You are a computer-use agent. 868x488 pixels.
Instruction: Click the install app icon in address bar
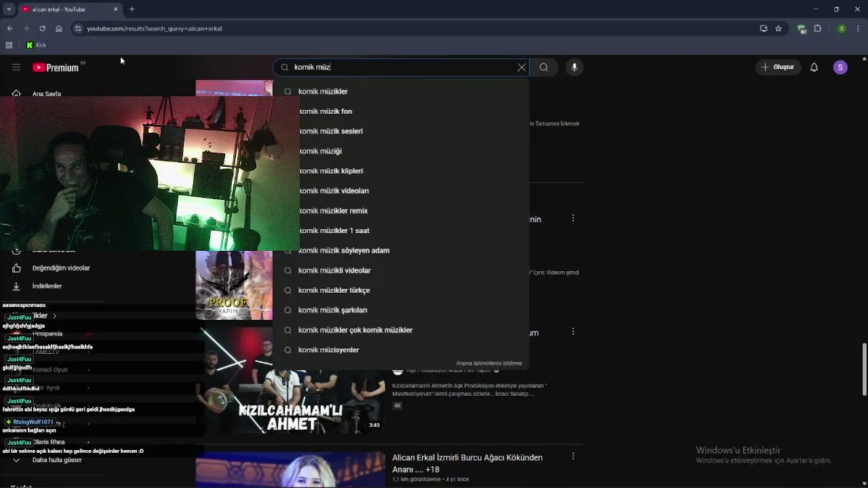[764, 28]
